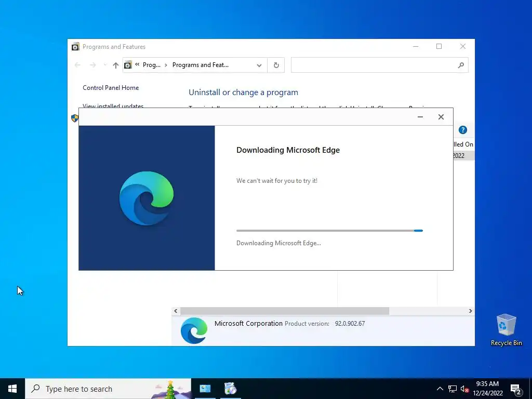Click the large Edge logo in installer
The width and height of the screenshot is (532, 399).
tap(147, 198)
